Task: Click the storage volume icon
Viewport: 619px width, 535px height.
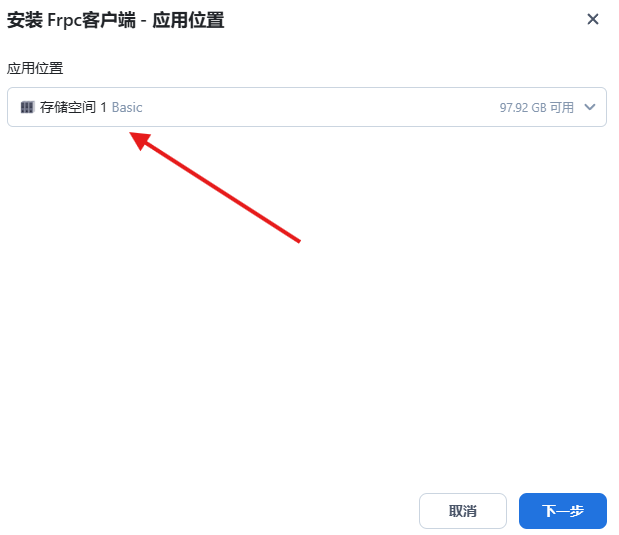Action: [27, 107]
